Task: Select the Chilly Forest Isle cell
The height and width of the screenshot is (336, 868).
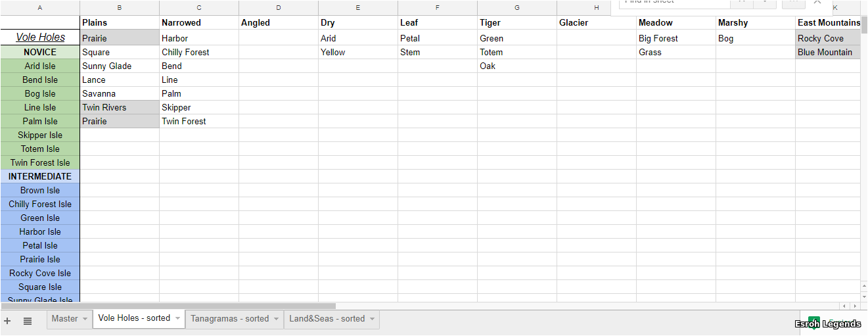Action: (x=40, y=204)
